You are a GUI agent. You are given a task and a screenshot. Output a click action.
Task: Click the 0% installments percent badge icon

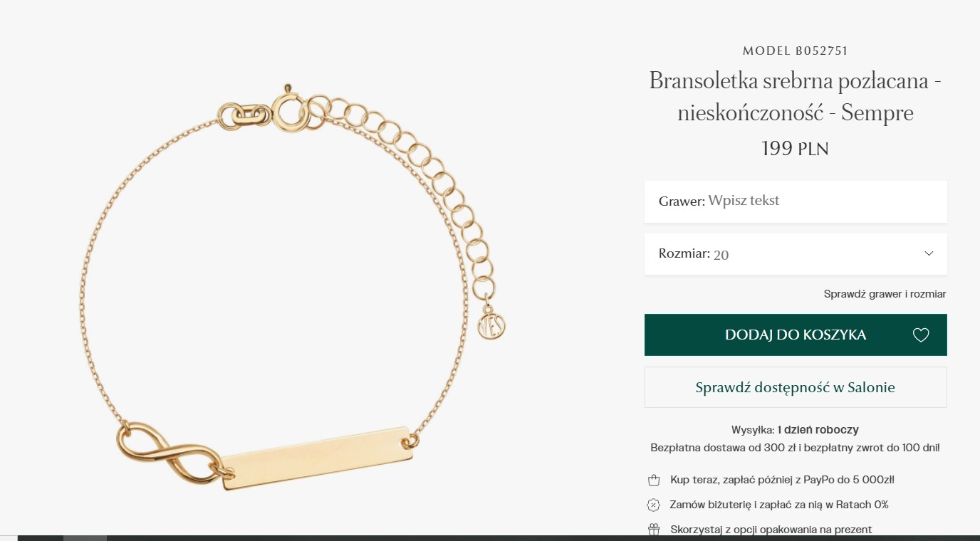[653, 505]
